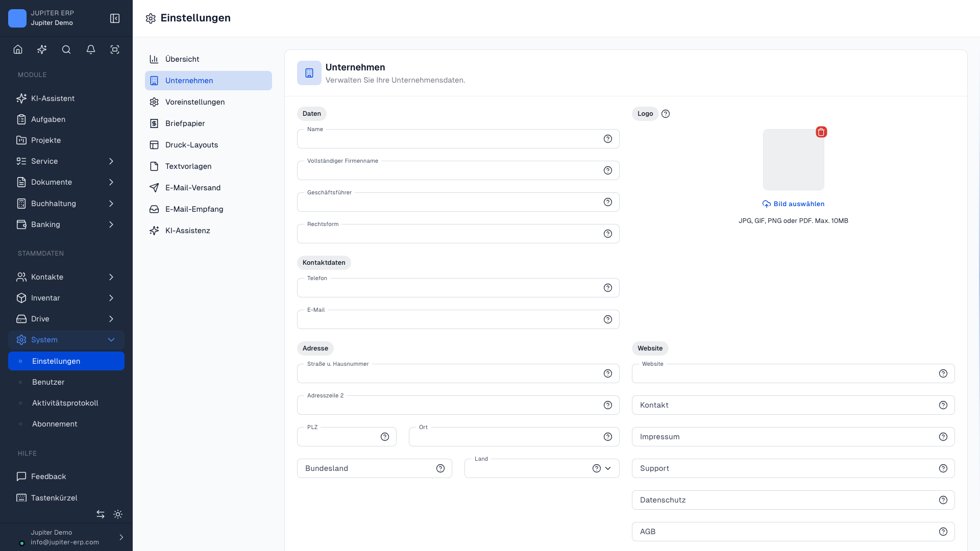Click the sparkle AI icon in top row

pos(42,49)
